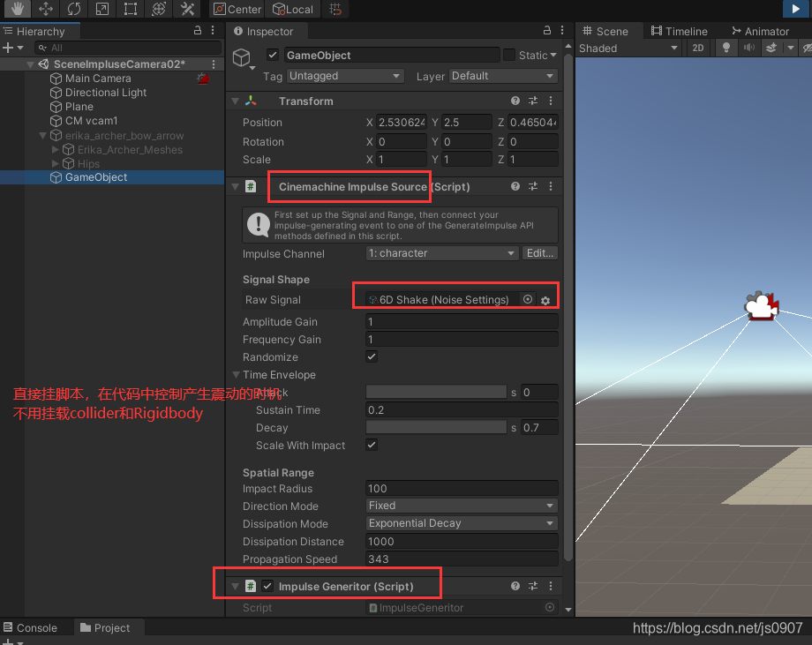Image resolution: width=812 pixels, height=645 pixels.
Task: Open the Static dropdown arrow
Action: point(553,55)
